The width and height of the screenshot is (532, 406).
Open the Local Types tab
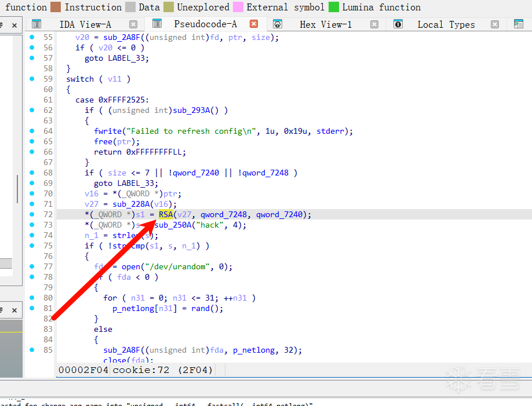point(446,24)
